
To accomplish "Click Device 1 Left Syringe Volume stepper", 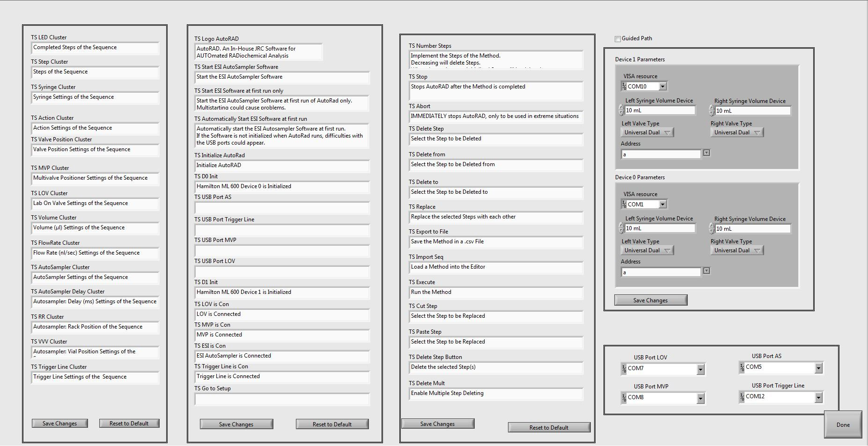I will tap(621, 110).
